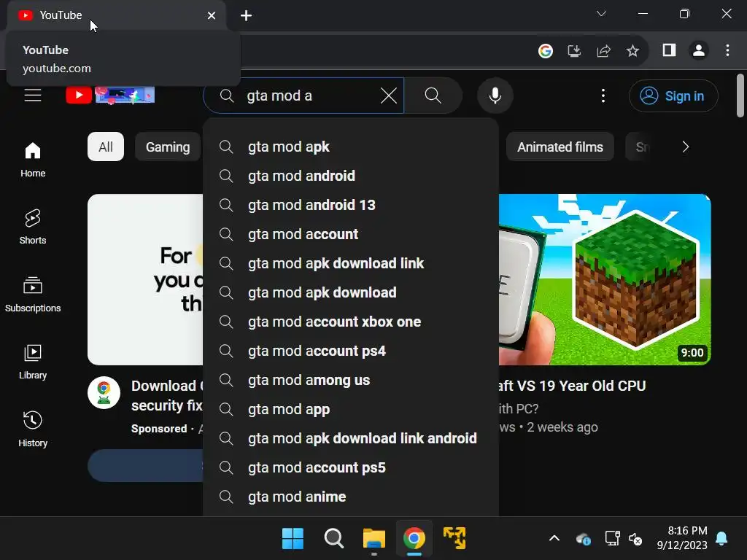Choose suggestion 'gta mod android 13'
Viewport: 747px width, 560px height.
click(351, 205)
